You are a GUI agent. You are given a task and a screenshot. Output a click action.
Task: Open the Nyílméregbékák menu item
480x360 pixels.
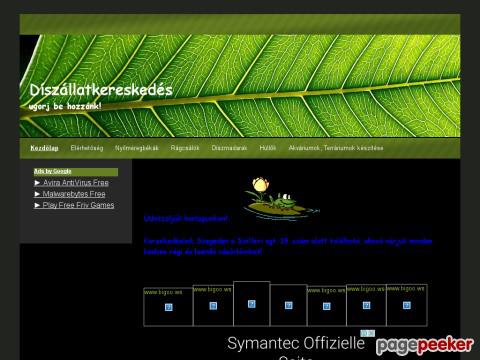137,148
